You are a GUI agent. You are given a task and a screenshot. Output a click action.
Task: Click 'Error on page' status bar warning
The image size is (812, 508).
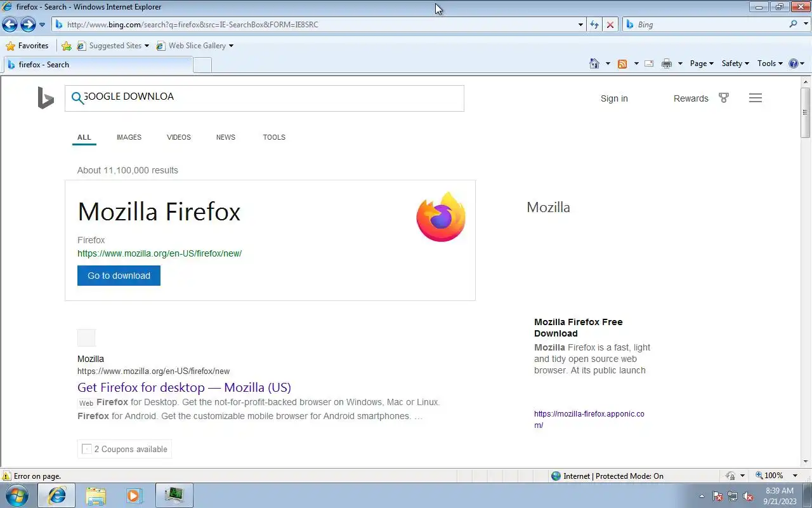click(32, 476)
